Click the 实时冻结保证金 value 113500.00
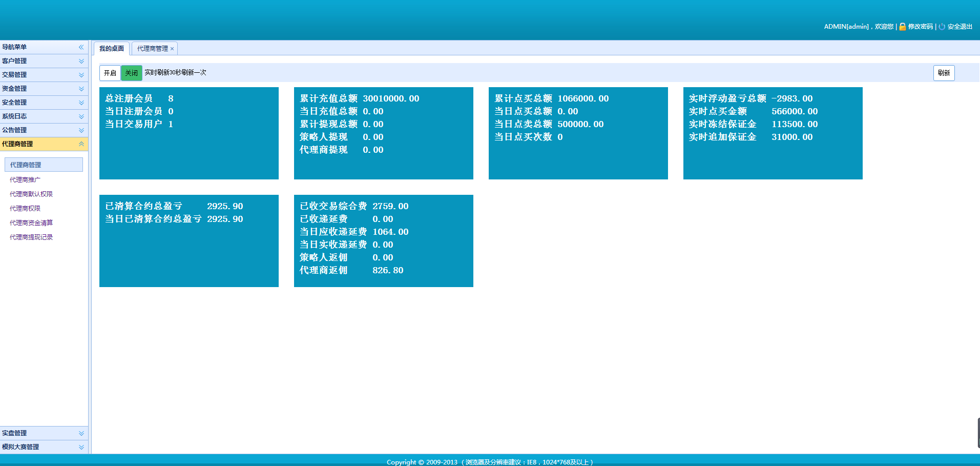 tap(795, 124)
